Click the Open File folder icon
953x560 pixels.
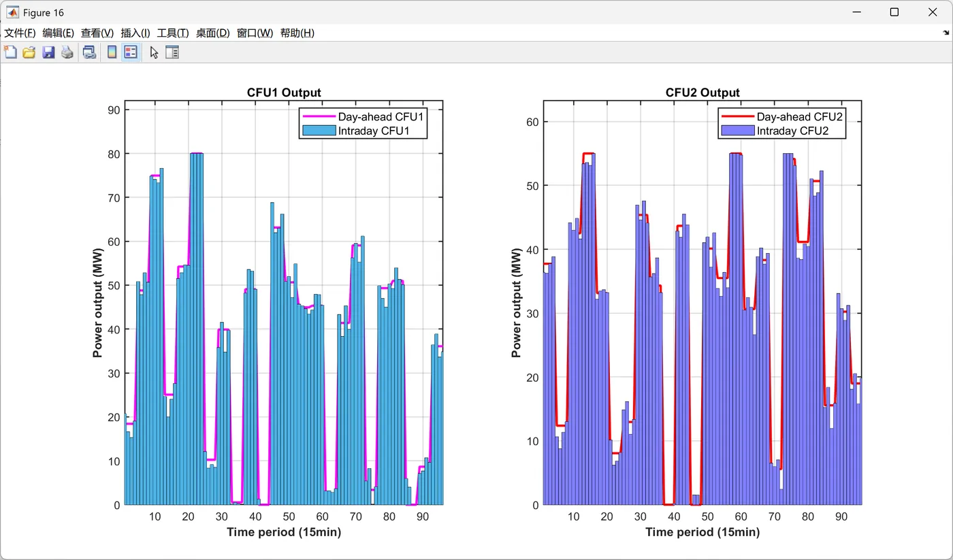click(29, 52)
